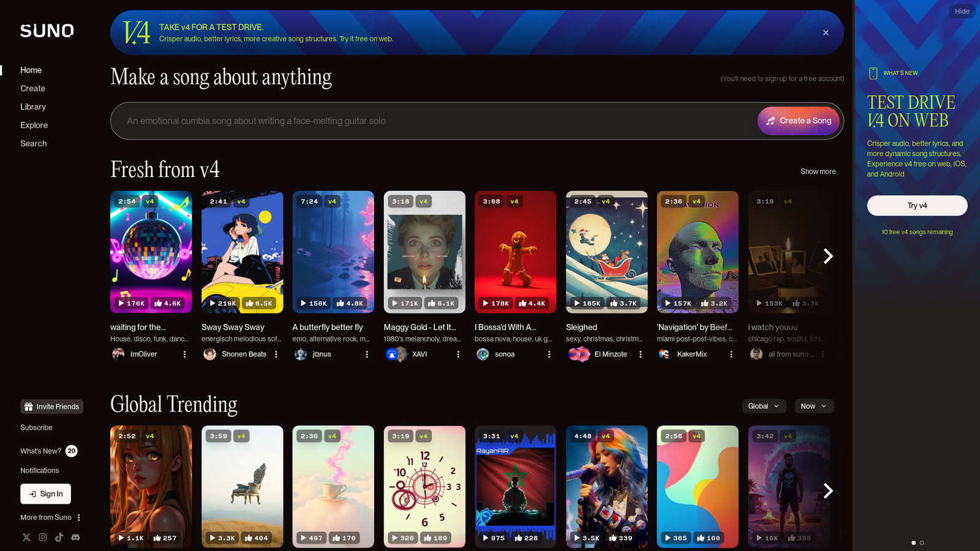The width and height of the screenshot is (980, 551).
Task: Open More from Suno options dots
Action: pos(79,517)
